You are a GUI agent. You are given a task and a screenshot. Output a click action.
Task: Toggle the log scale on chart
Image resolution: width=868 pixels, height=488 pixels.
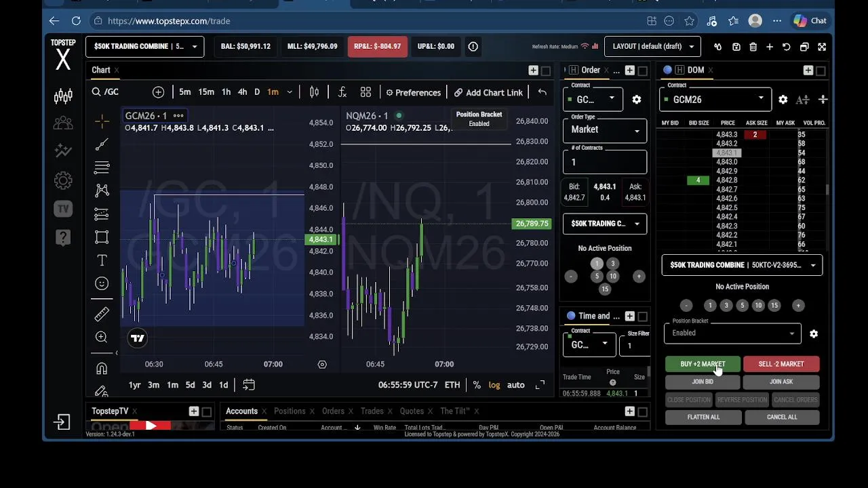[x=494, y=385]
